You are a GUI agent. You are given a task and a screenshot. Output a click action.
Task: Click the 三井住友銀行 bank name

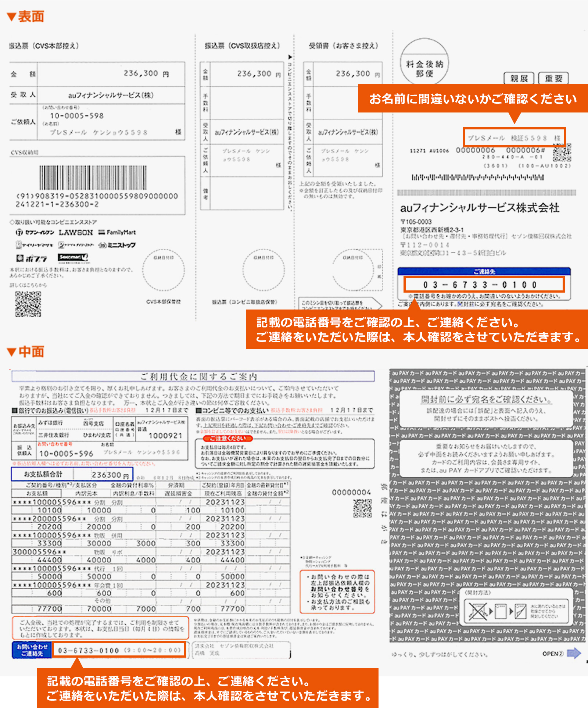pyautogui.click(x=54, y=435)
